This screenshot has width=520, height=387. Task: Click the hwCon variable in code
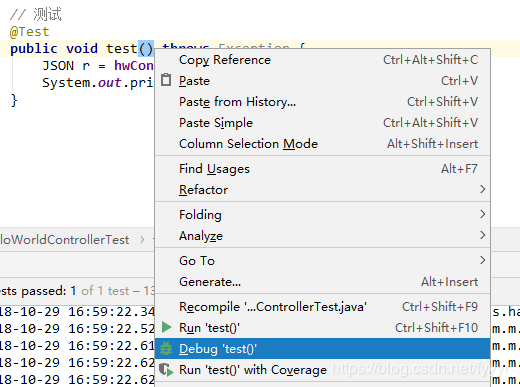[134, 65]
